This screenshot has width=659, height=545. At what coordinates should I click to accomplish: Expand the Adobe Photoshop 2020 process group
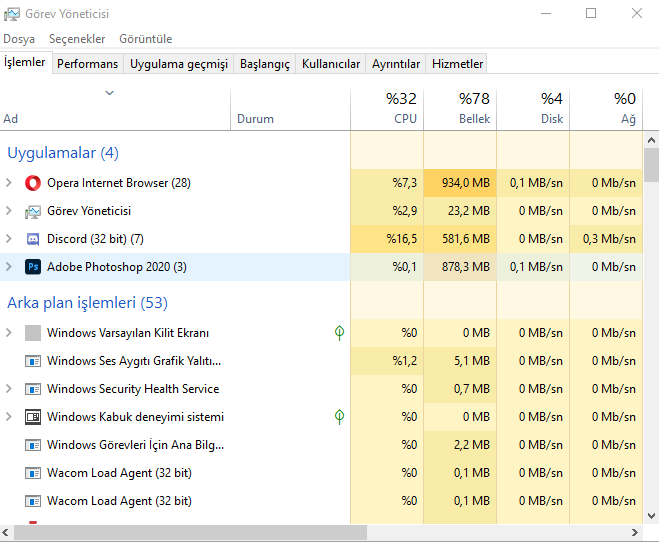9,267
